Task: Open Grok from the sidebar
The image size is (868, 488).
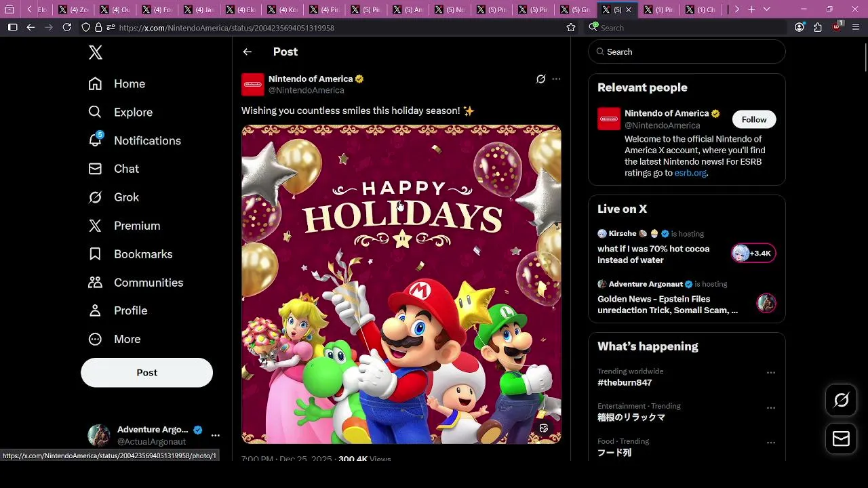Action: tap(113, 197)
